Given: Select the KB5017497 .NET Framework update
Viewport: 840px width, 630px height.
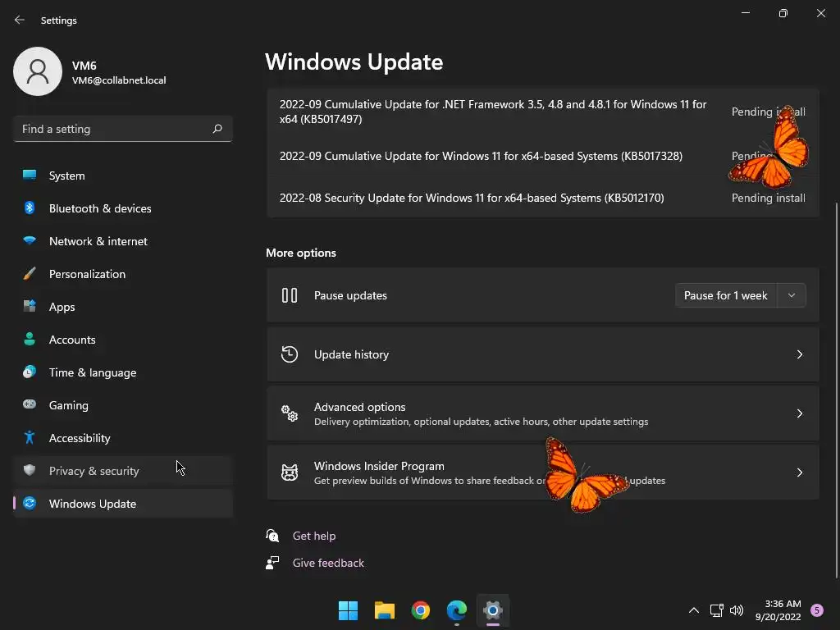Looking at the screenshot, I should (543, 112).
